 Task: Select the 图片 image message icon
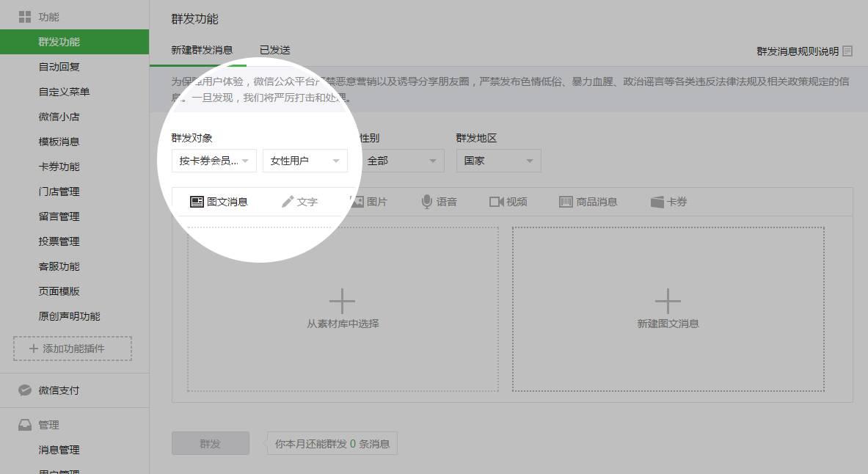pyautogui.click(x=357, y=202)
